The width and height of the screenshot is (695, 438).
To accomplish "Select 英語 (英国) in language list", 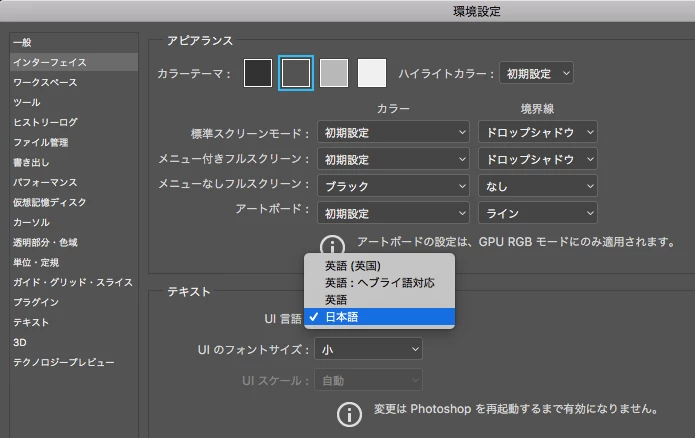I will click(379, 266).
